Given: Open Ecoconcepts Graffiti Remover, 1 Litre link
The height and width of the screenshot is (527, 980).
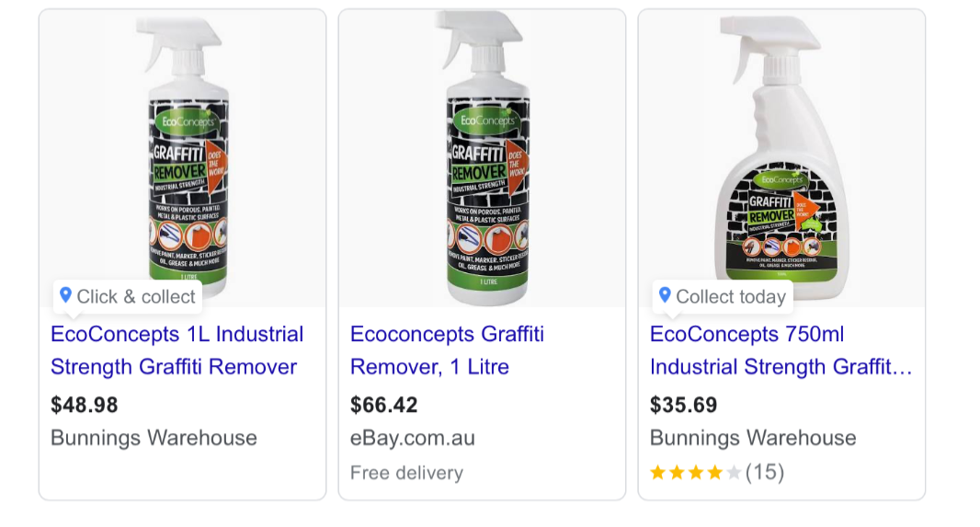Looking at the screenshot, I should click(x=447, y=350).
